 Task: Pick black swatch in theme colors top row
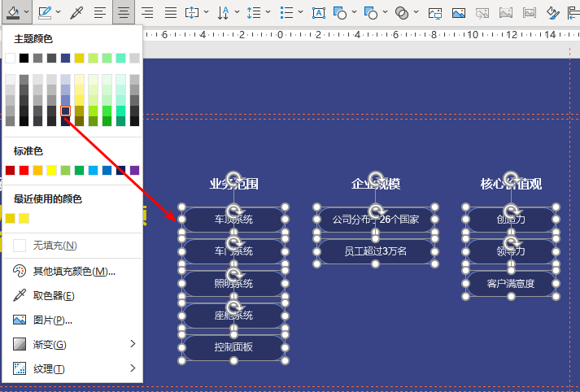[24, 58]
